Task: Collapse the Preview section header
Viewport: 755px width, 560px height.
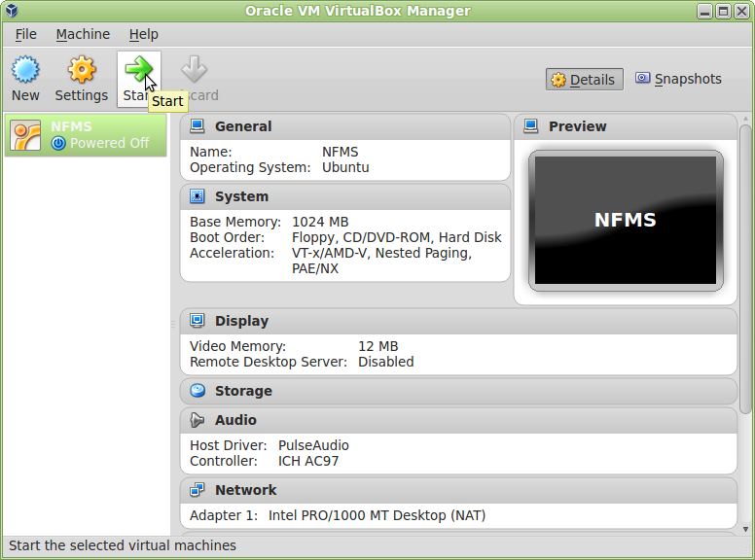Action: click(x=625, y=126)
